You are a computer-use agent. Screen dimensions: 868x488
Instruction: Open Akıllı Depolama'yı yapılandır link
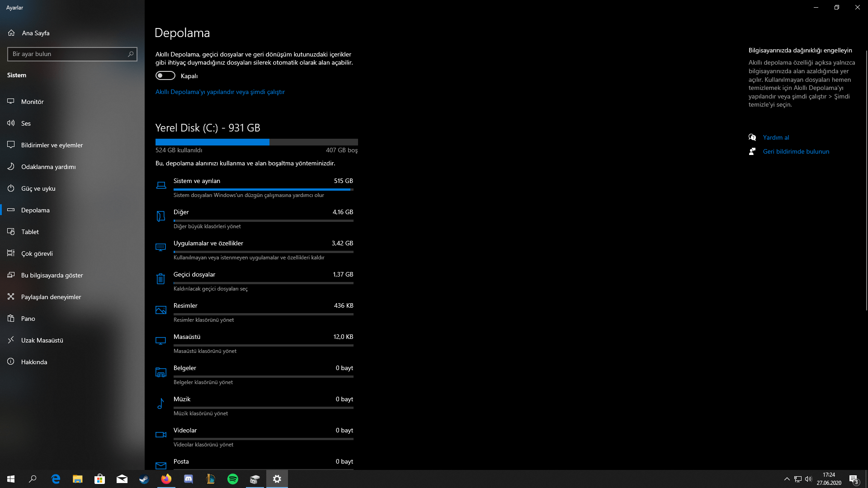coord(220,92)
